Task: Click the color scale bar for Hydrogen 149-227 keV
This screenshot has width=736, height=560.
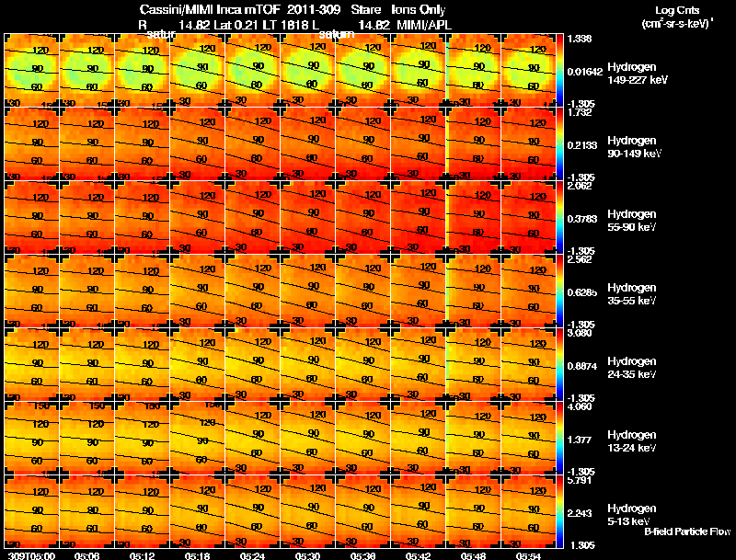Action: pos(559,71)
